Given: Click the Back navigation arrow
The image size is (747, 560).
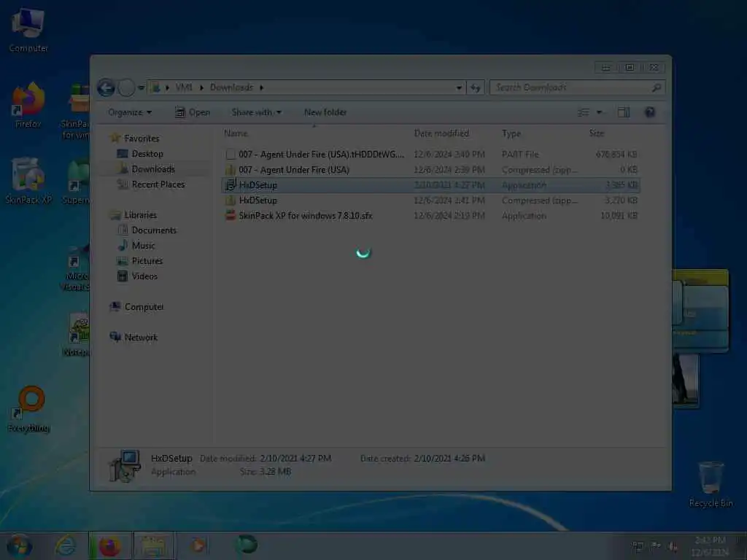Looking at the screenshot, I should click(106, 87).
